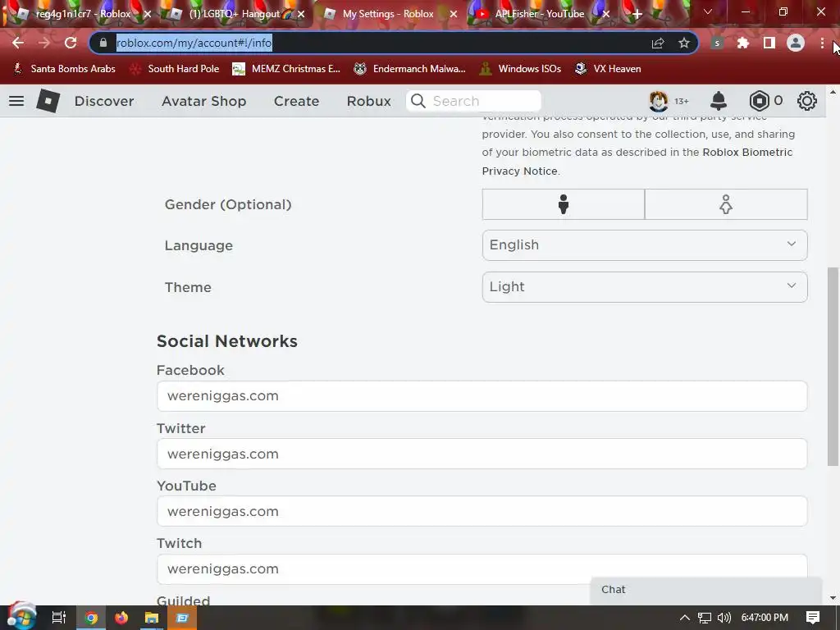Screen dimensions: 840x630
Task: Click the Twitter input field
Action: pyautogui.click(x=482, y=454)
